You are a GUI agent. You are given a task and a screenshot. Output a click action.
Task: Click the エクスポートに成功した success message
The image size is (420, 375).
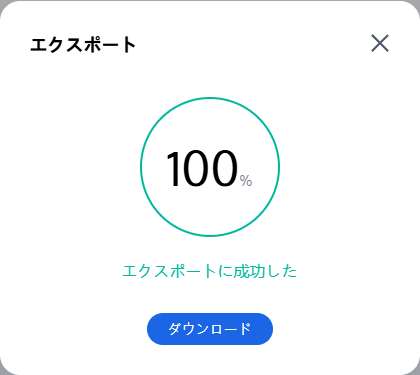point(210,271)
